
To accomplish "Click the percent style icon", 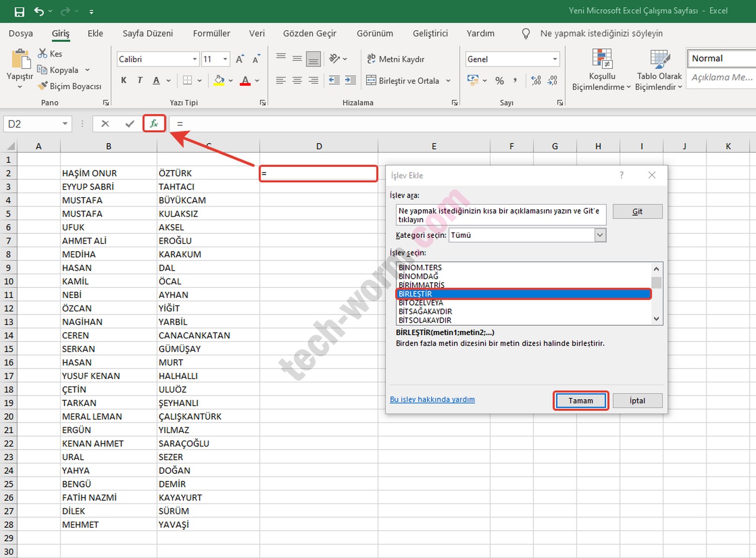I will pyautogui.click(x=499, y=81).
